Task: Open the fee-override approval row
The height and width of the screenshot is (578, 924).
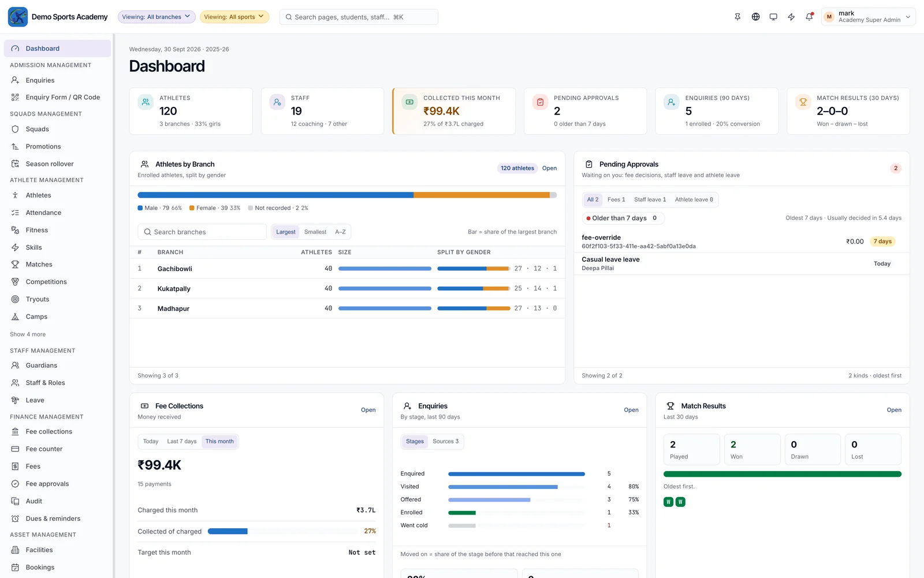Action: [x=742, y=242]
